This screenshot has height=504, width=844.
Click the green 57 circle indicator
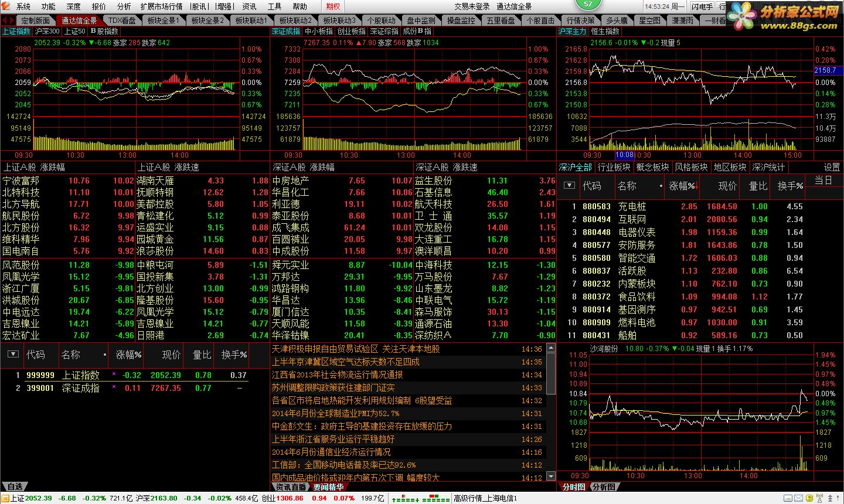(x=588, y=4)
